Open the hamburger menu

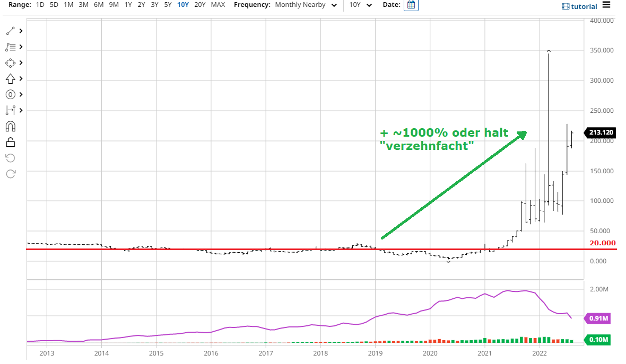[606, 5]
